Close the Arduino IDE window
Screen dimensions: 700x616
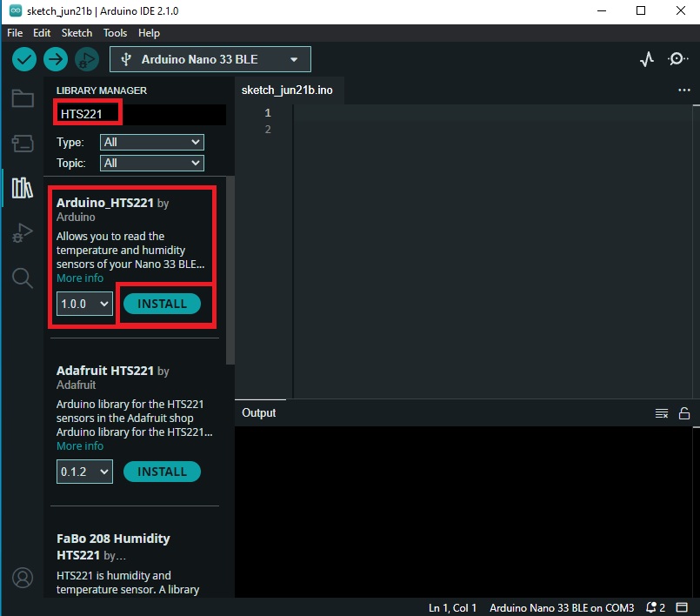pyautogui.click(x=680, y=10)
